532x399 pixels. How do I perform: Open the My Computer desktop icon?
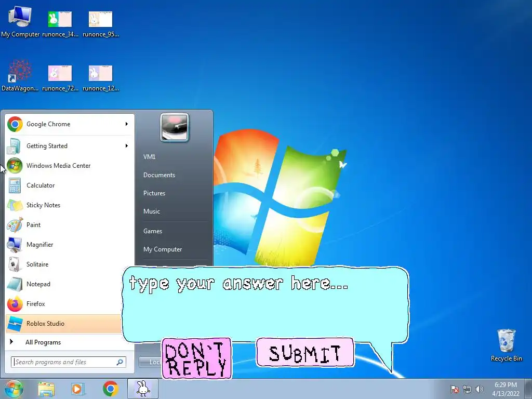pos(20,21)
